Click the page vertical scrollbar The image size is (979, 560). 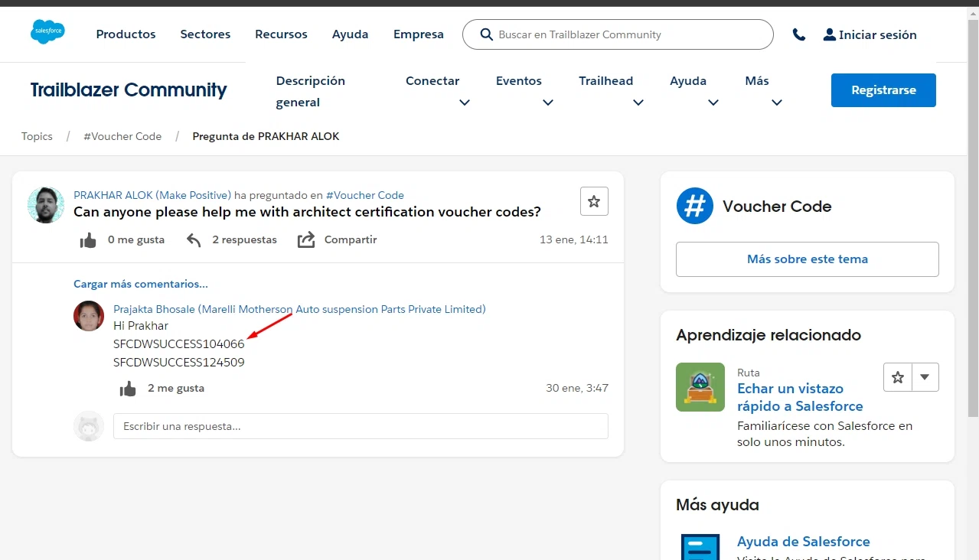click(x=973, y=218)
